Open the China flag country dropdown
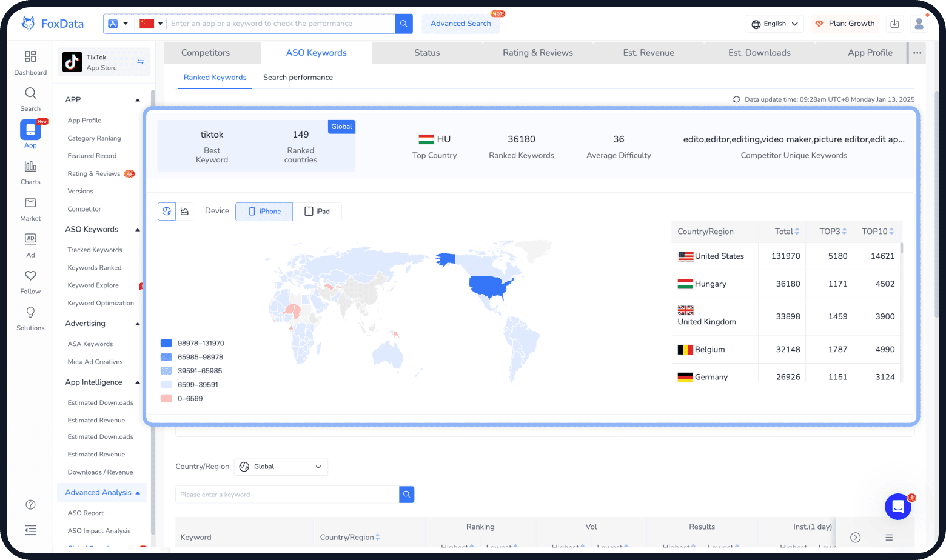The width and height of the screenshot is (946, 560). 152,24
